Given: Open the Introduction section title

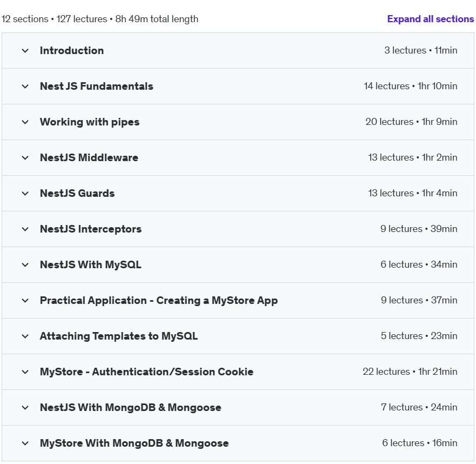Looking at the screenshot, I should [72, 50].
